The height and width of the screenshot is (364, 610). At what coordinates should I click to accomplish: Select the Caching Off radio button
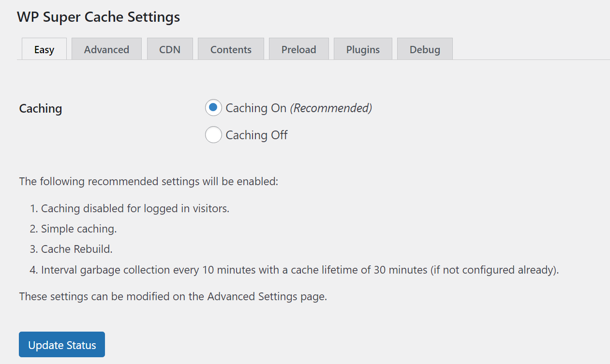tap(213, 135)
